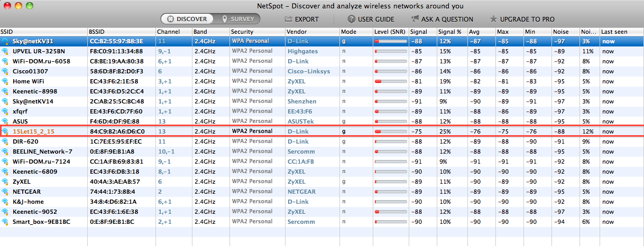The height and width of the screenshot is (246, 644).
Task: Click ASK A QUESTION
Action: coord(441,19)
